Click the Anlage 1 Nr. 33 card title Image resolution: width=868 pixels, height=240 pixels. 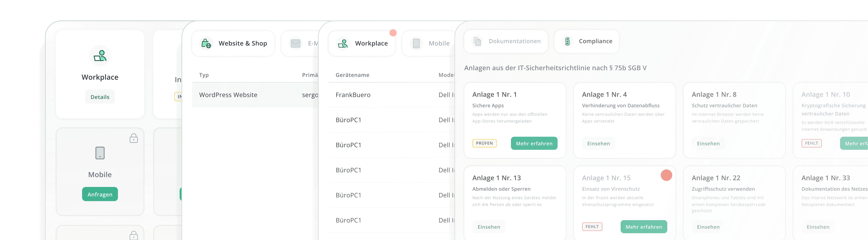pyautogui.click(x=826, y=178)
